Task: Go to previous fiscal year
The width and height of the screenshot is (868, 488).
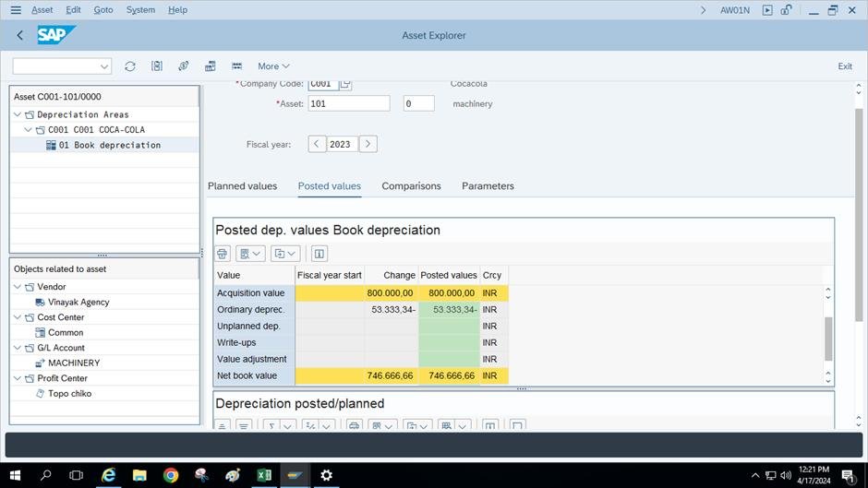Action: pyautogui.click(x=317, y=144)
